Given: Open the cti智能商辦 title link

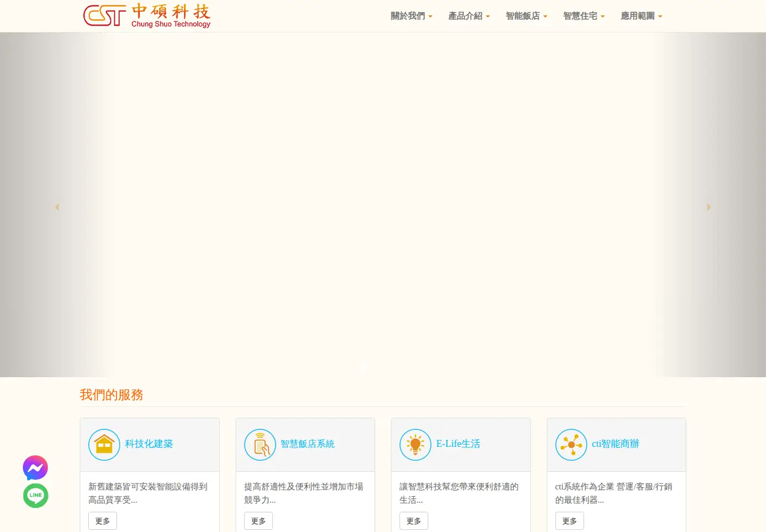Looking at the screenshot, I should 615,444.
